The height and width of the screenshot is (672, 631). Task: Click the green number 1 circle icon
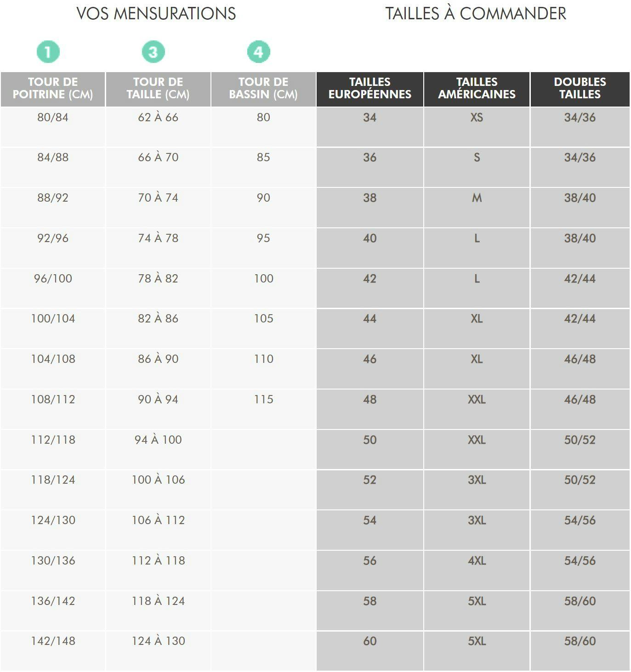coord(48,52)
